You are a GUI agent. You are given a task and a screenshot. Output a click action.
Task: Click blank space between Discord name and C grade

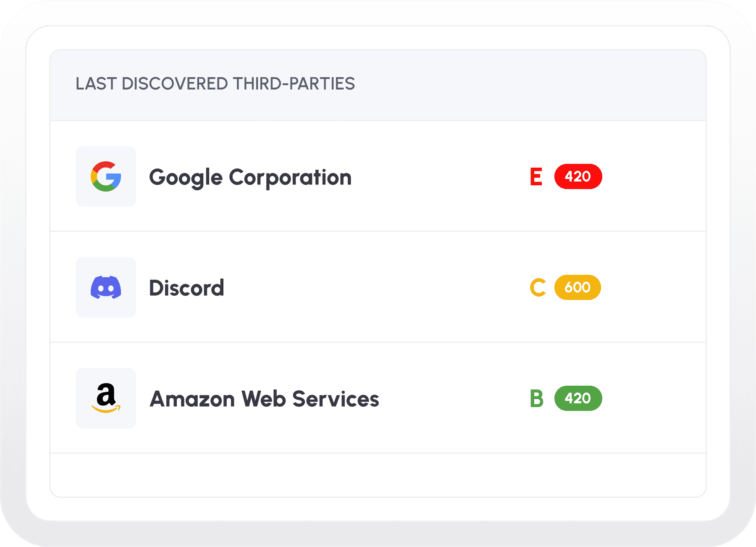(378, 287)
